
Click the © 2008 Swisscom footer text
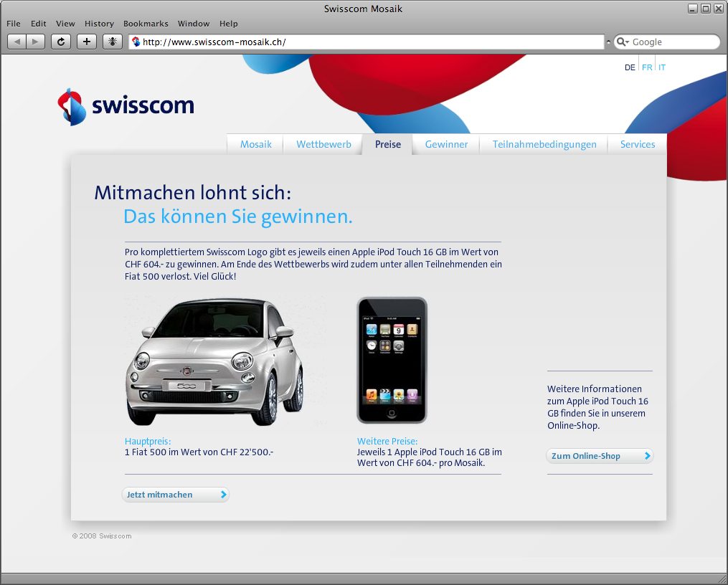pos(102,536)
